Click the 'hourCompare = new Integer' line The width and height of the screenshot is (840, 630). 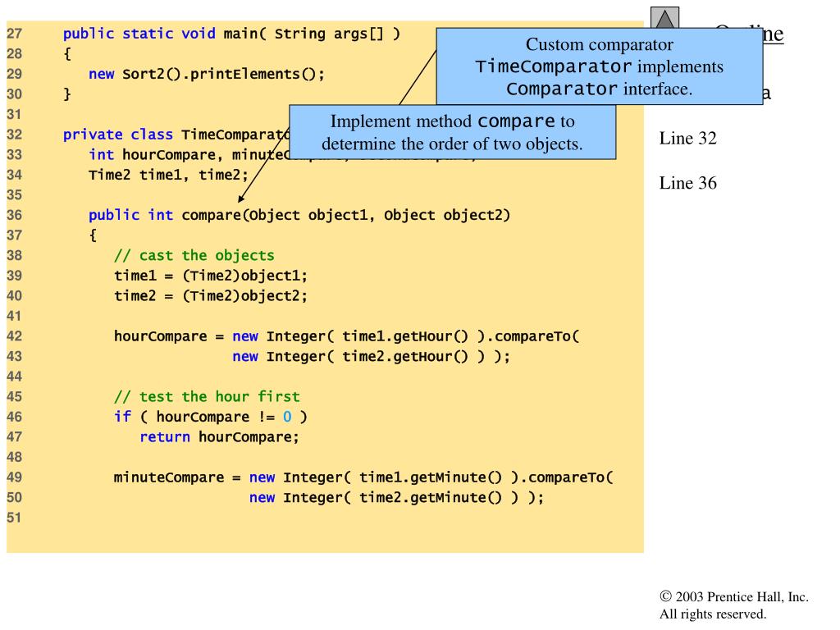click(347, 336)
